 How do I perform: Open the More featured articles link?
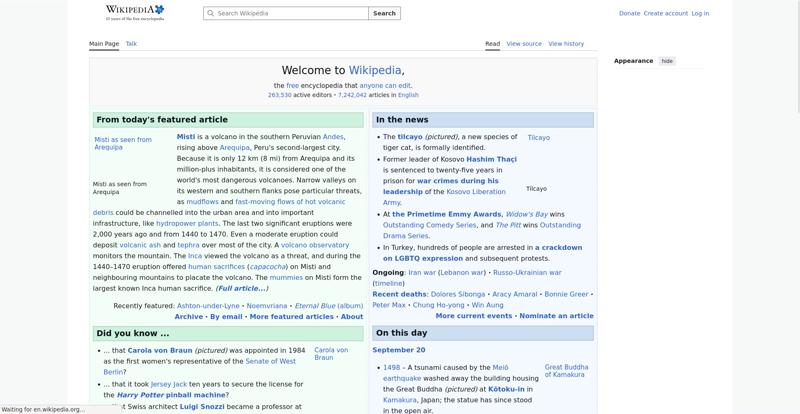click(291, 316)
